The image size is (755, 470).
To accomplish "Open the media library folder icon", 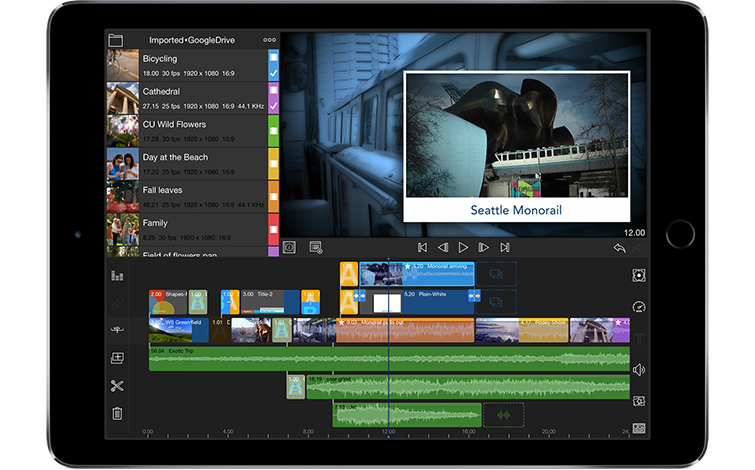I will point(116,40).
